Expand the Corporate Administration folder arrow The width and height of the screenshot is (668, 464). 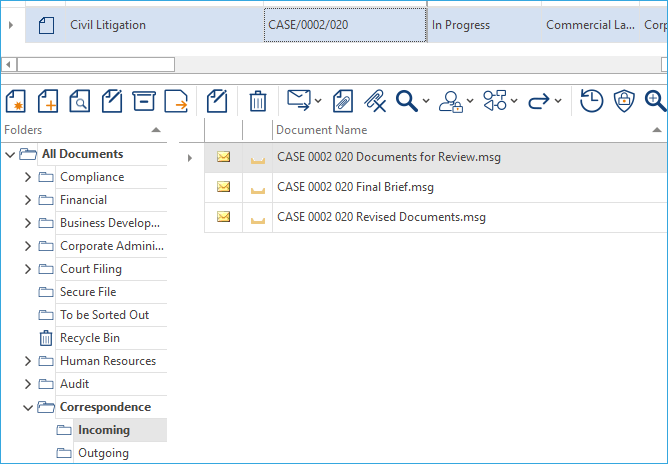[x=28, y=246]
